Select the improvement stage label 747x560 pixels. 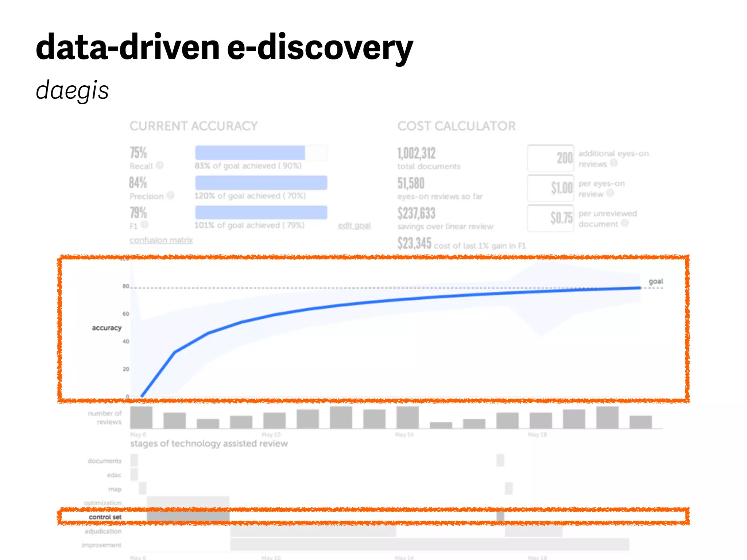pyautogui.click(x=102, y=545)
